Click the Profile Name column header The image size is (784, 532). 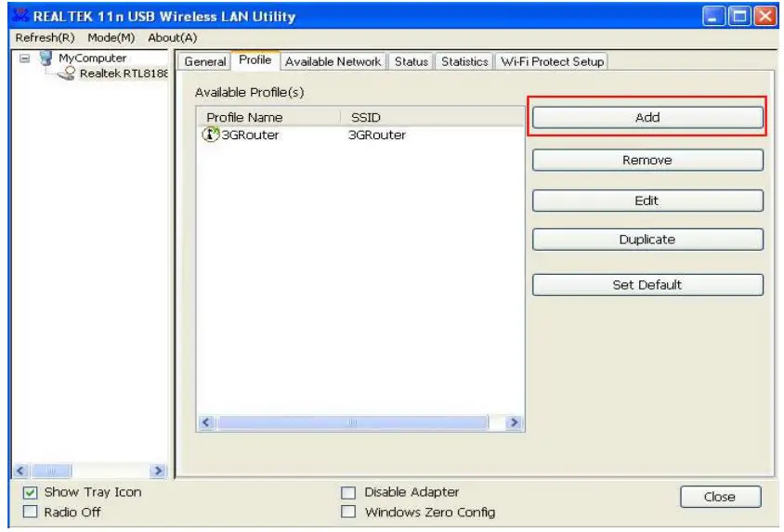pyautogui.click(x=268, y=117)
